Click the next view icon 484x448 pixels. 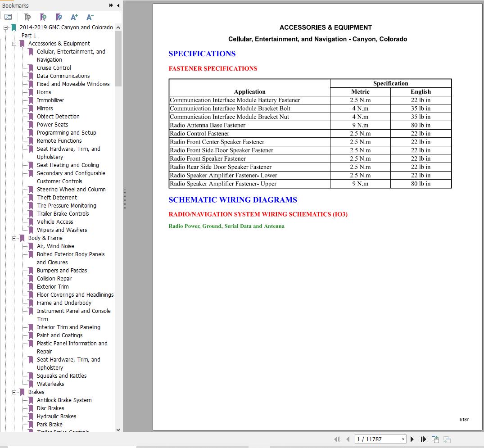(x=447, y=439)
